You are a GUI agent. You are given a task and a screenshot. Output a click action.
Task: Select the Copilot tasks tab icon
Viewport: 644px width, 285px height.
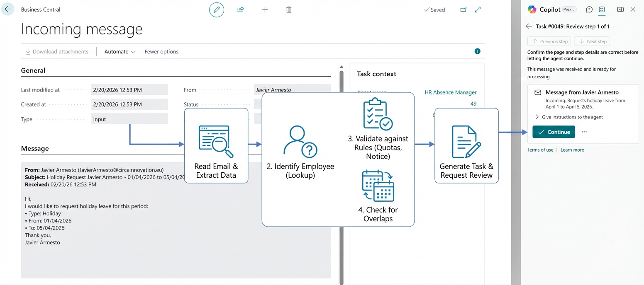tap(602, 10)
